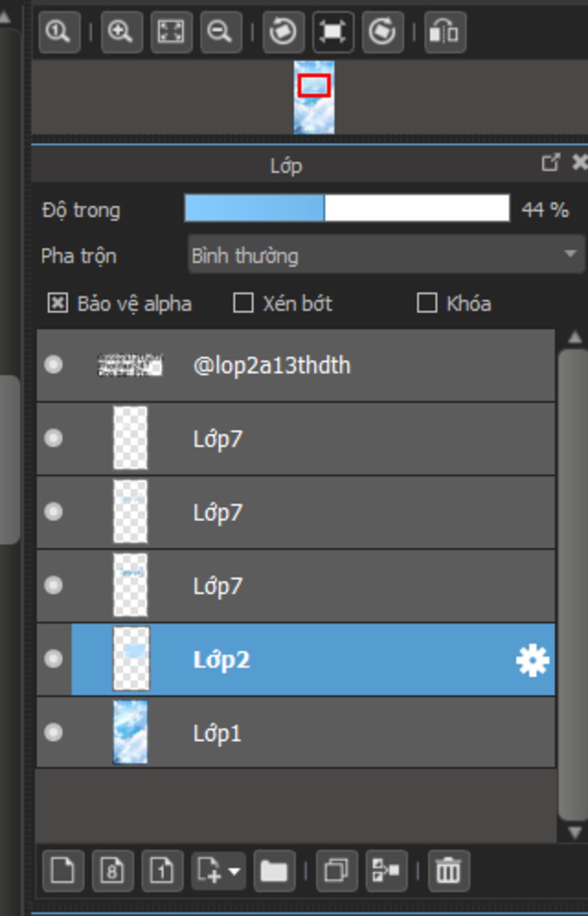588x916 pixels.
Task: Uncheck the Bảo vệ alpha checkbox
Action: point(57,303)
